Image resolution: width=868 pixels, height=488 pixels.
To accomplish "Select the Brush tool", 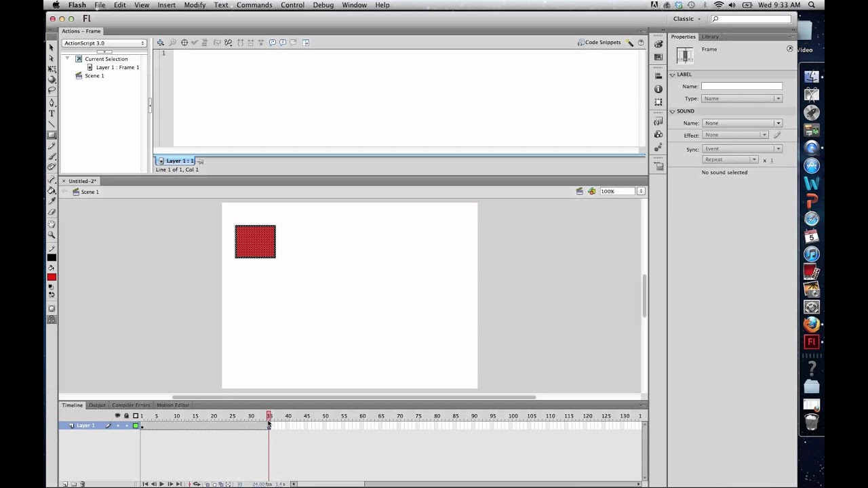I will point(52,157).
